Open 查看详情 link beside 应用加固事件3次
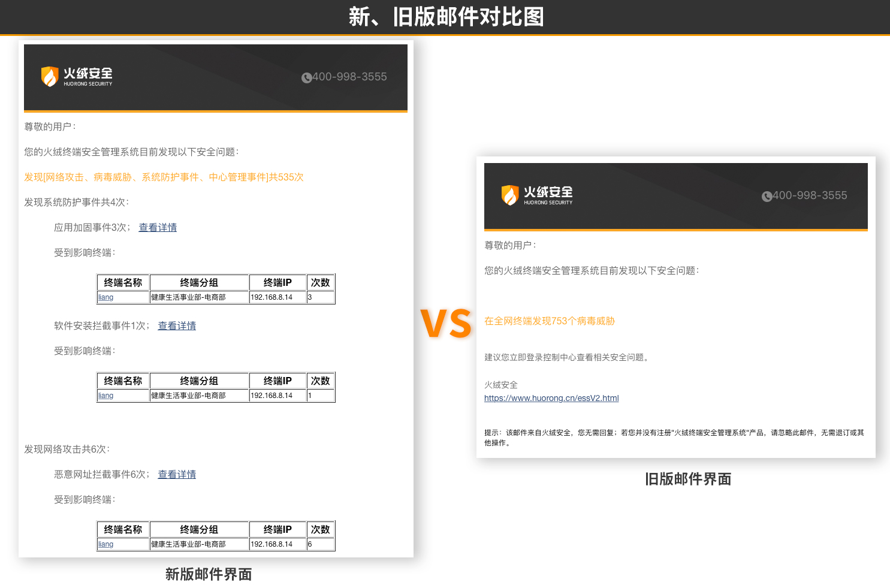Image resolution: width=890 pixels, height=588 pixels. [158, 227]
